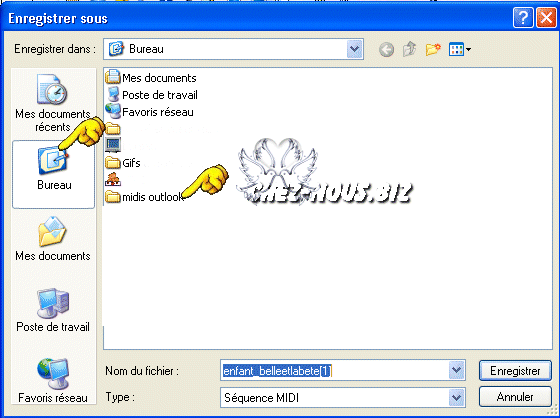Screen dimensions: 560x418
Task: Click the back navigation arrow icon
Action: 386,49
